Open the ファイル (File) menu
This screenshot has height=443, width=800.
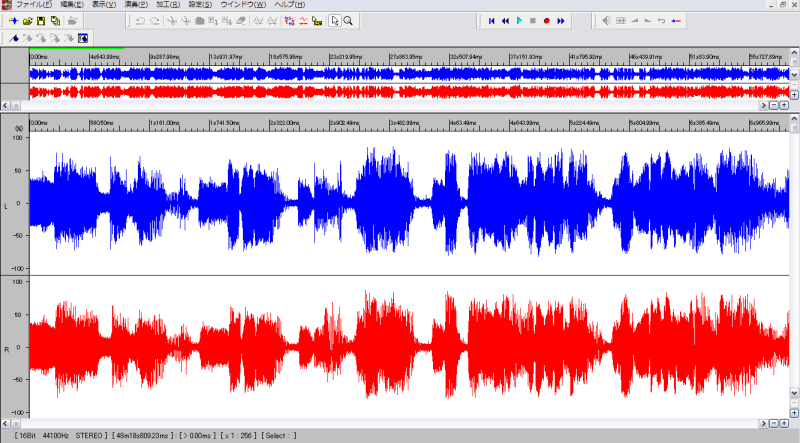point(34,5)
